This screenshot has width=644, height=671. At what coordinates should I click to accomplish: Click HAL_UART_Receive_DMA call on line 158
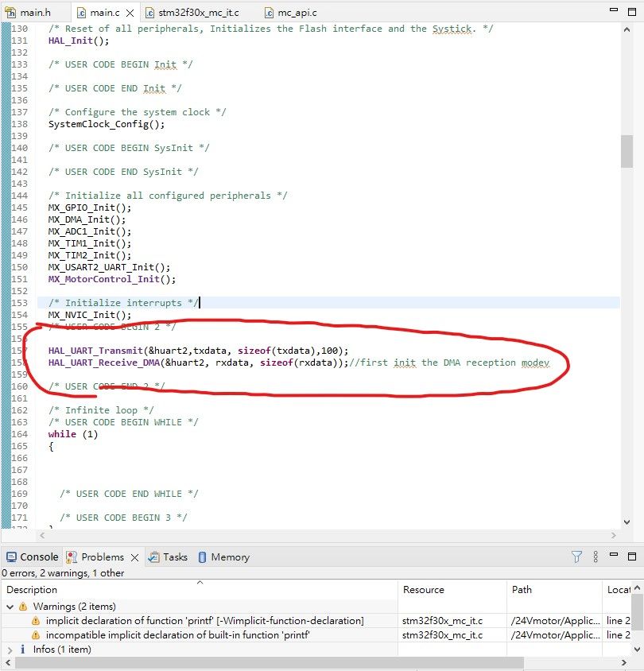click(x=198, y=363)
